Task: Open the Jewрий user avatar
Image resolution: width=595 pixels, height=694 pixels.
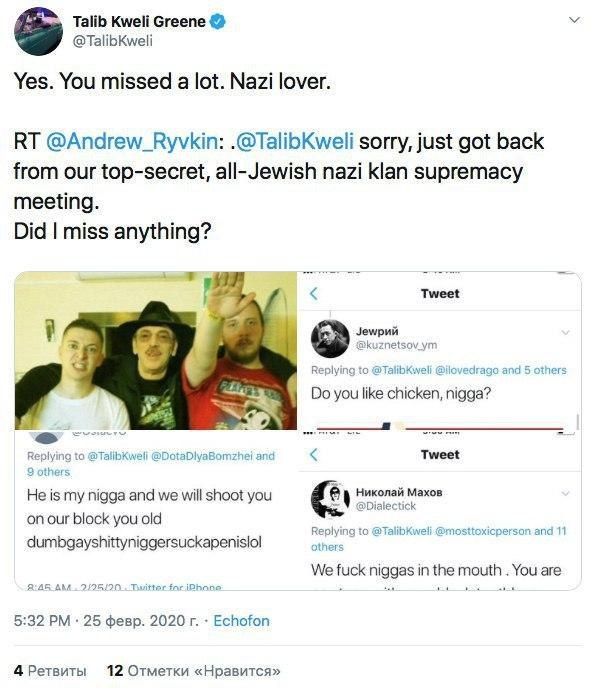Action: 330,339
